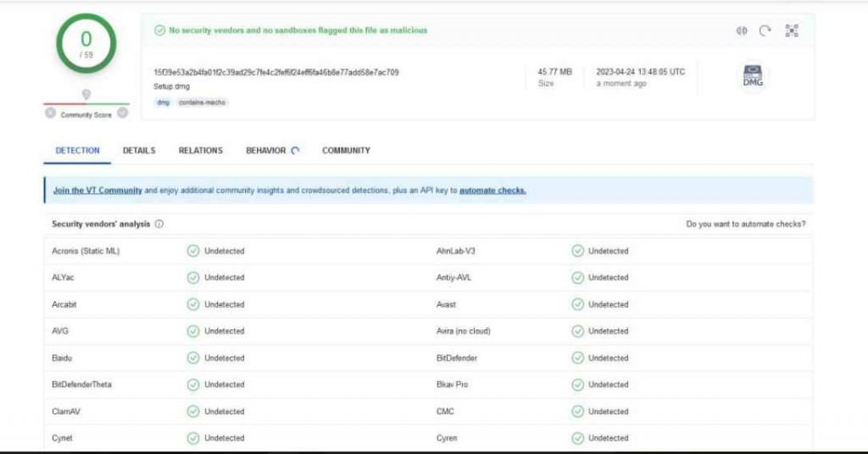Switch to the DETAILS tab

click(x=139, y=151)
